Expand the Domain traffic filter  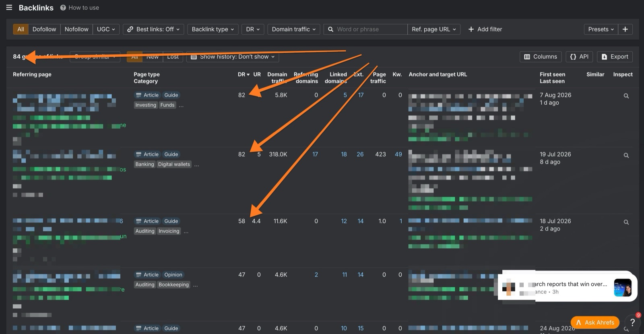click(x=293, y=29)
